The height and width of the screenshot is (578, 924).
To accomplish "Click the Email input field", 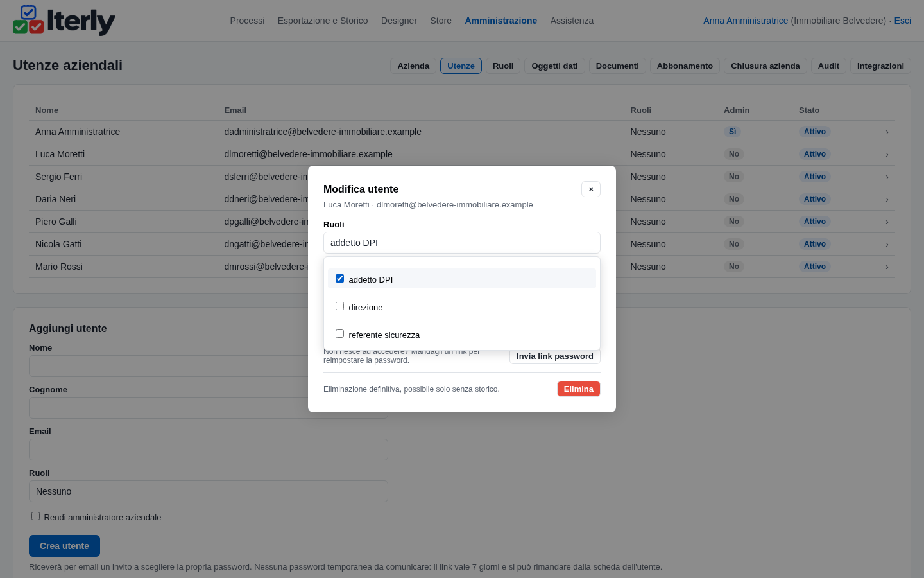I will tap(209, 450).
